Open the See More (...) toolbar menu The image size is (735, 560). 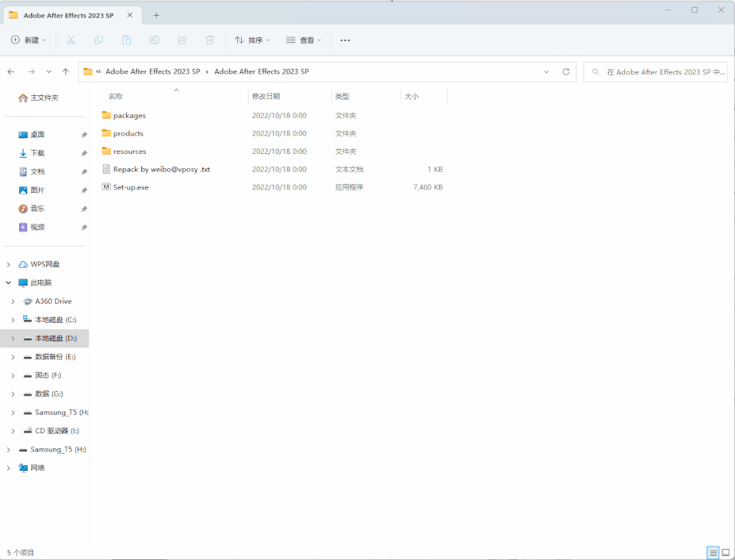(345, 40)
